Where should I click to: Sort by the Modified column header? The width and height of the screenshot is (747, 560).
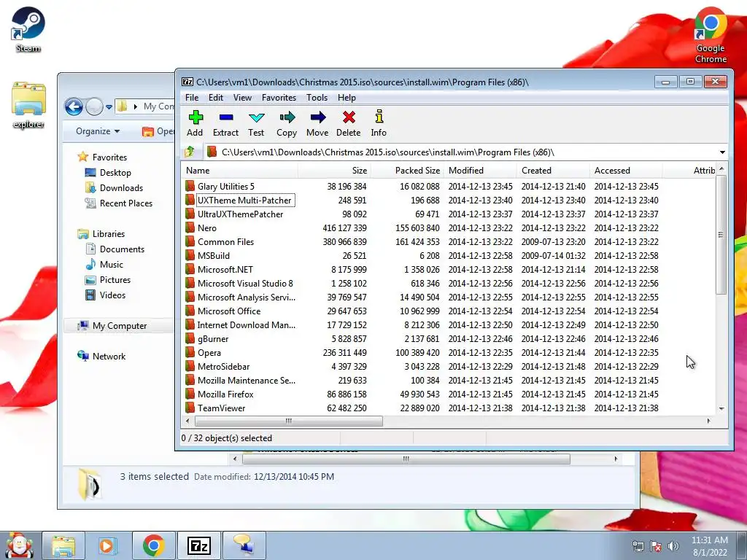click(480, 171)
